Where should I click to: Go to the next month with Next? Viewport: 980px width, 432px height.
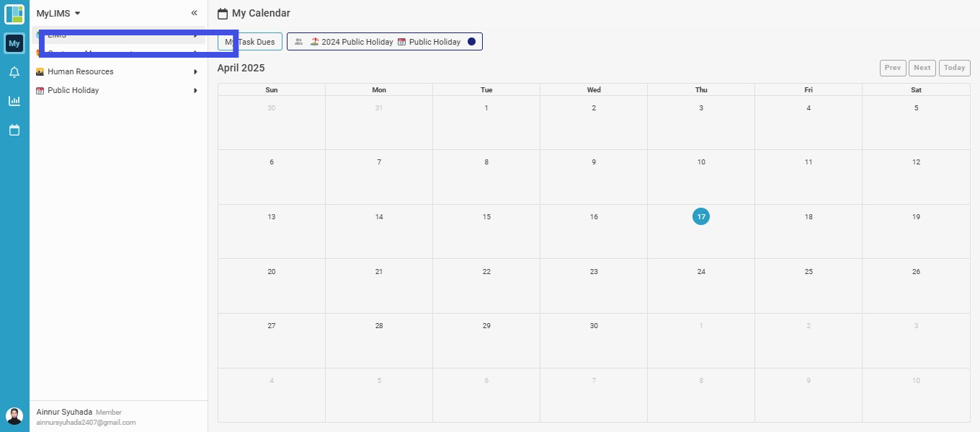click(922, 68)
